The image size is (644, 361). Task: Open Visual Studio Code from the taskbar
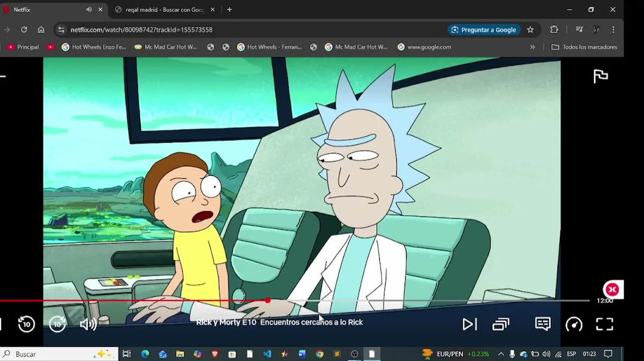267,354
